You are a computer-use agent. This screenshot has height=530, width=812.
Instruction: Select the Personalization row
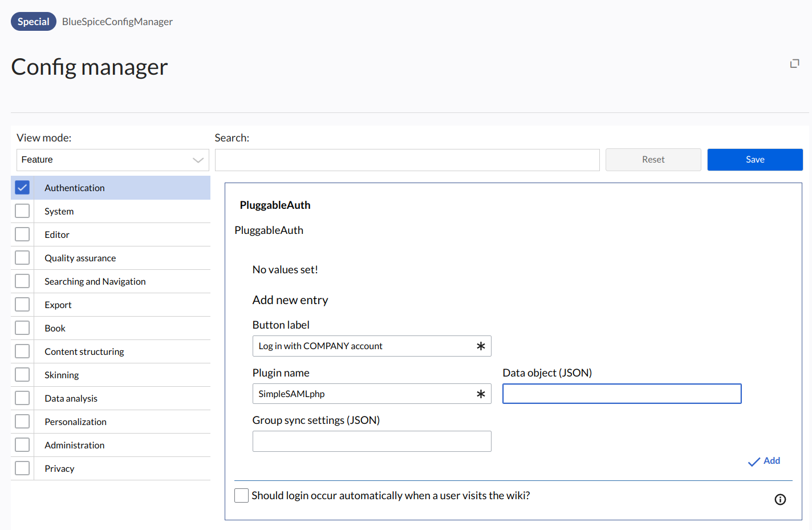pos(111,422)
